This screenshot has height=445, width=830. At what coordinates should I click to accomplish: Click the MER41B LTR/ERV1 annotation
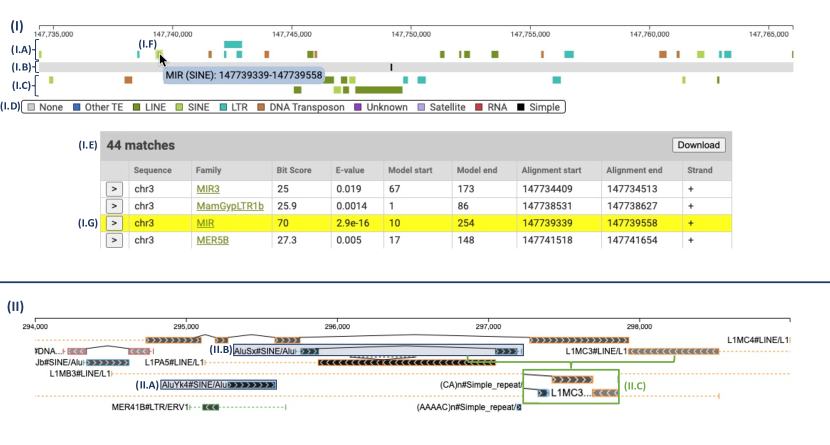[x=209, y=408]
